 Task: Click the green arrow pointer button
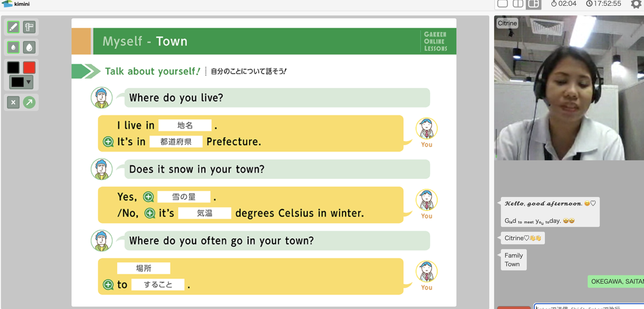click(29, 102)
